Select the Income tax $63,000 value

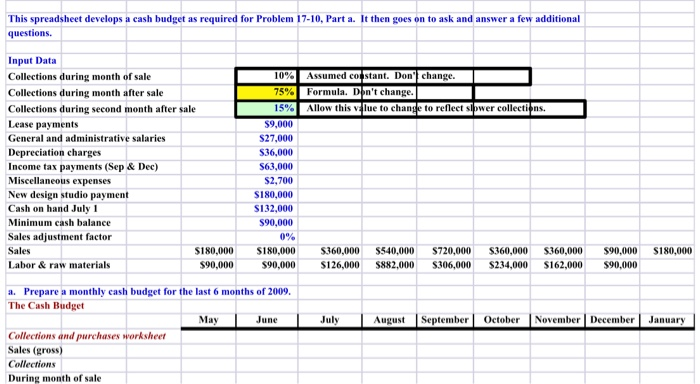click(x=276, y=167)
